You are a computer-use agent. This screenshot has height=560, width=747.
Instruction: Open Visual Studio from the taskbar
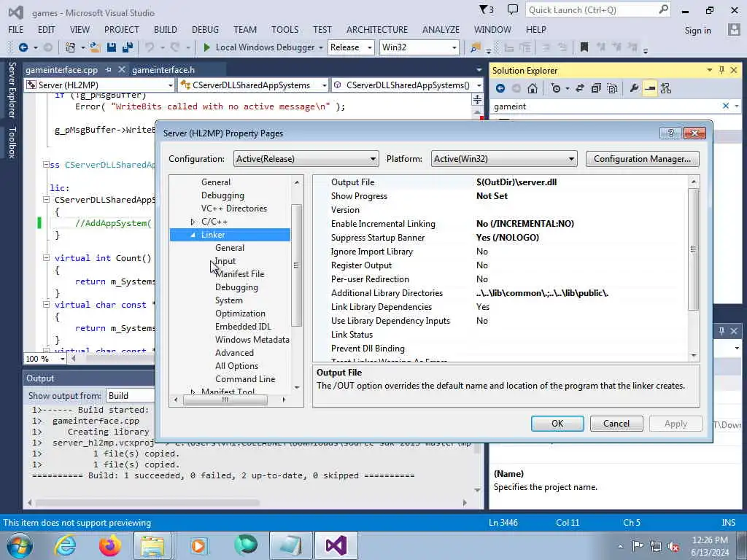(x=336, y=545)
